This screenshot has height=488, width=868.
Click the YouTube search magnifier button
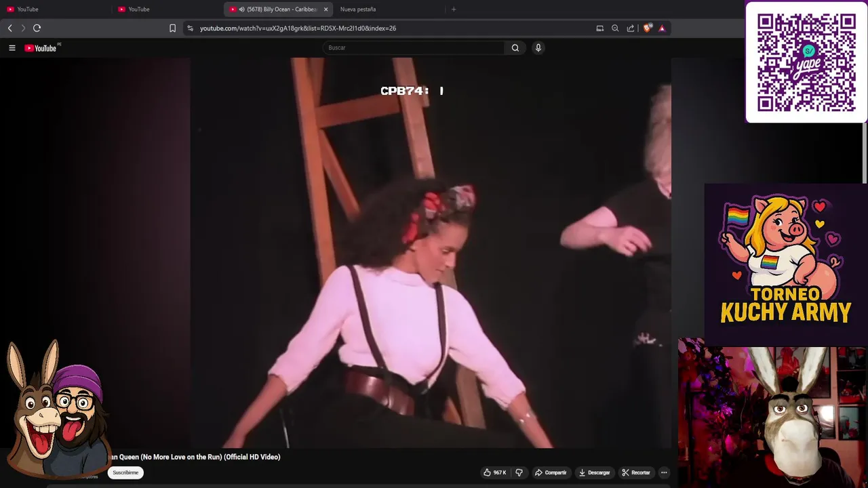(x=515, y=47)
